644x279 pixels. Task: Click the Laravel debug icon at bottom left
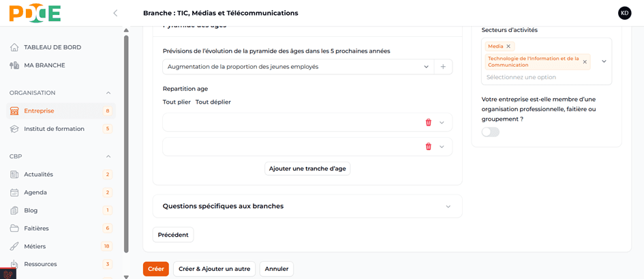click(7, 274)
